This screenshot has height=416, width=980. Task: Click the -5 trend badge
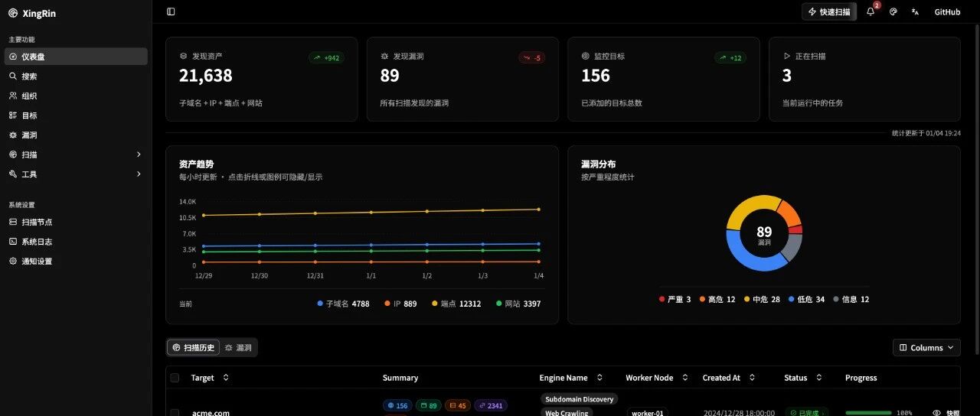[531, 57]
